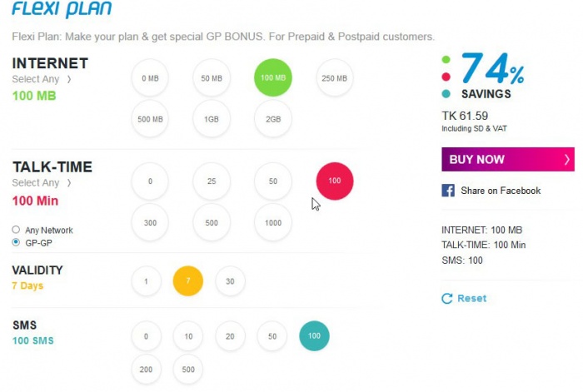Choose 1000 minutes talk-time
Image resolution: width=583 pixels, height=392 pixels.
point(272,222)
